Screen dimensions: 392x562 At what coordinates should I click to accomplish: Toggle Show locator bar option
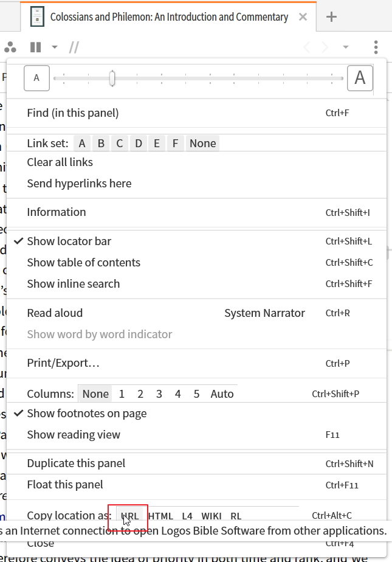(x=69, y=241)
